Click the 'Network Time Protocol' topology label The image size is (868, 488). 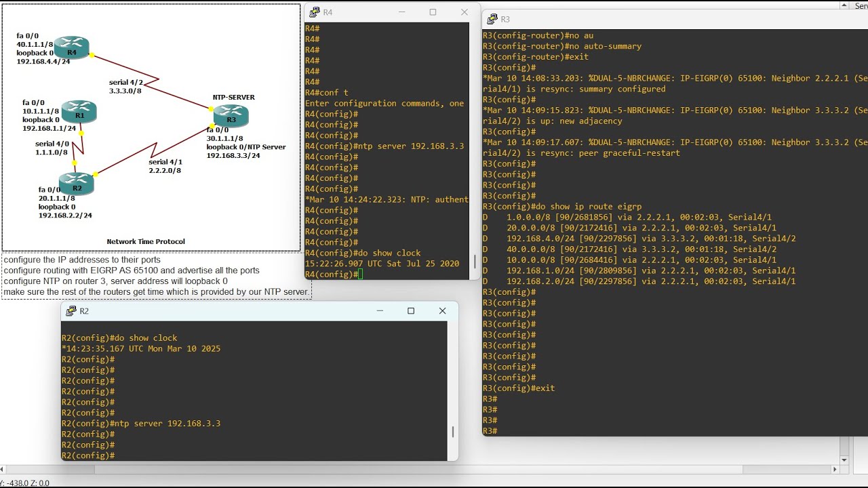(x=146, y=241)
